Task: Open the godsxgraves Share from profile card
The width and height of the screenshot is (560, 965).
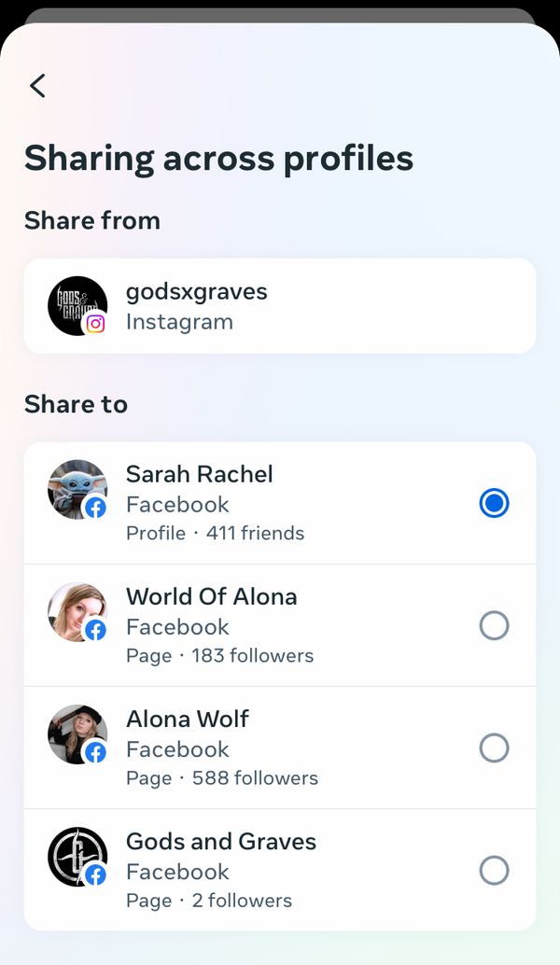Action: coord(280,305)
